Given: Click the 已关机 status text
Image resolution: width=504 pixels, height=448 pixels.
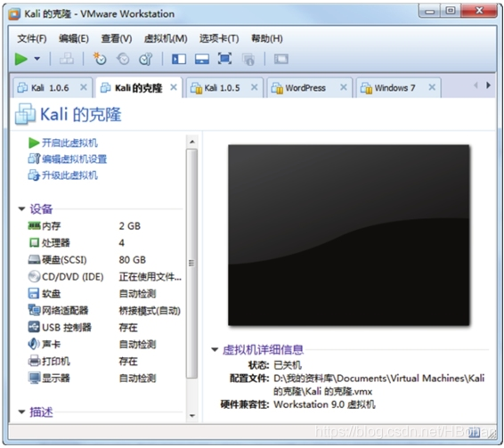Looking at the screenshot, I should tap(288, 365).
